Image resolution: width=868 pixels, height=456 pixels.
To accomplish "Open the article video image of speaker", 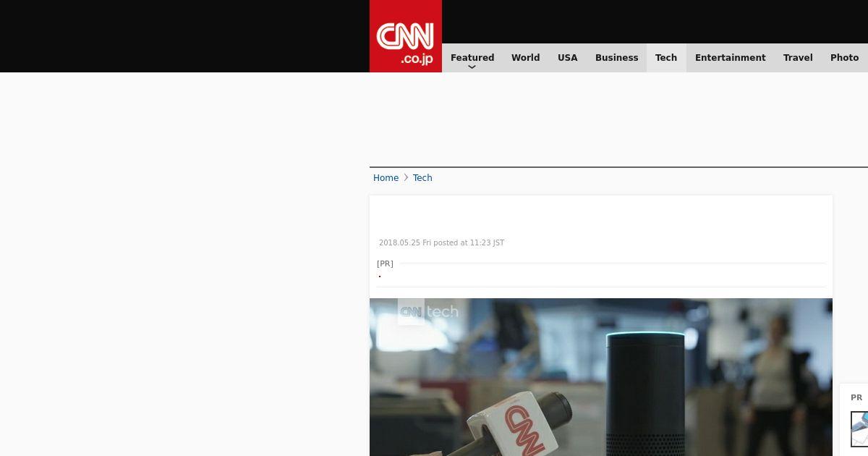I will [x=601, y=377].
